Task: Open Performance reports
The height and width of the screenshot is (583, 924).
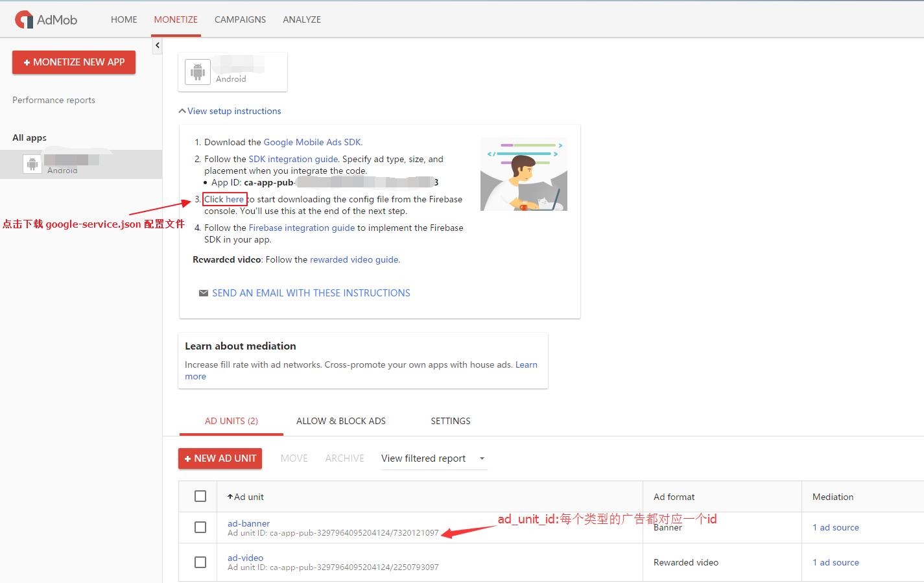Action: click(54, 100)
